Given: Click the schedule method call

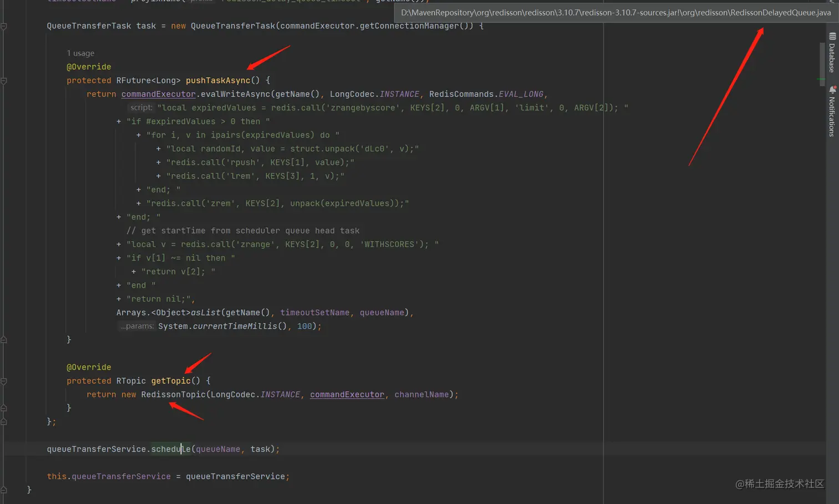Looking at the screenshot, I should [x=171, y=449].
